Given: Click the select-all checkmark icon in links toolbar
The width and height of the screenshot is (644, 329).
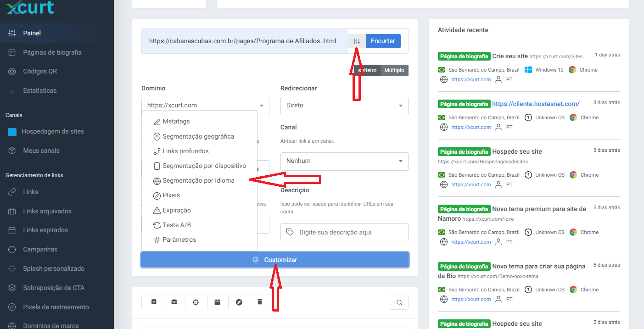Looking at the screenshot, I should point(154,302).
